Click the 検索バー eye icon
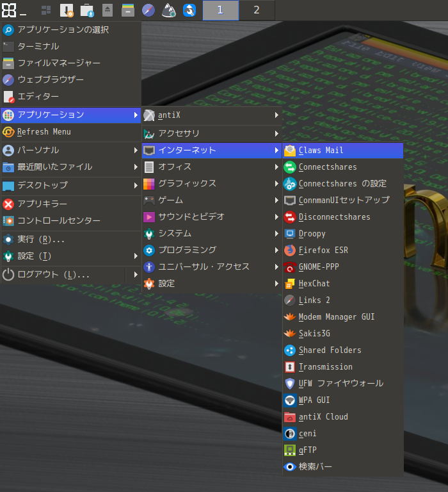The height and width of the screenshot is (492, 448). tap(290, 467)
